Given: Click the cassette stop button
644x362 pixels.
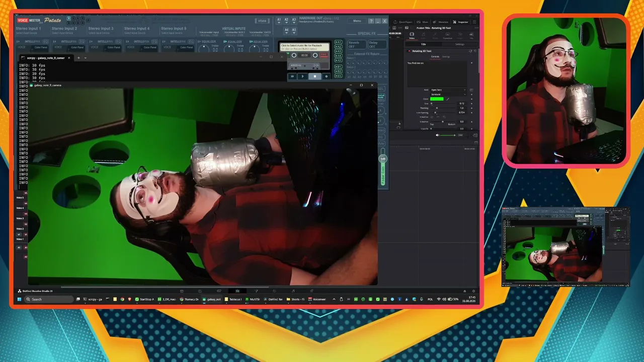Looking at the screenshot, I should pyautogui.click(x=315, y=76).
